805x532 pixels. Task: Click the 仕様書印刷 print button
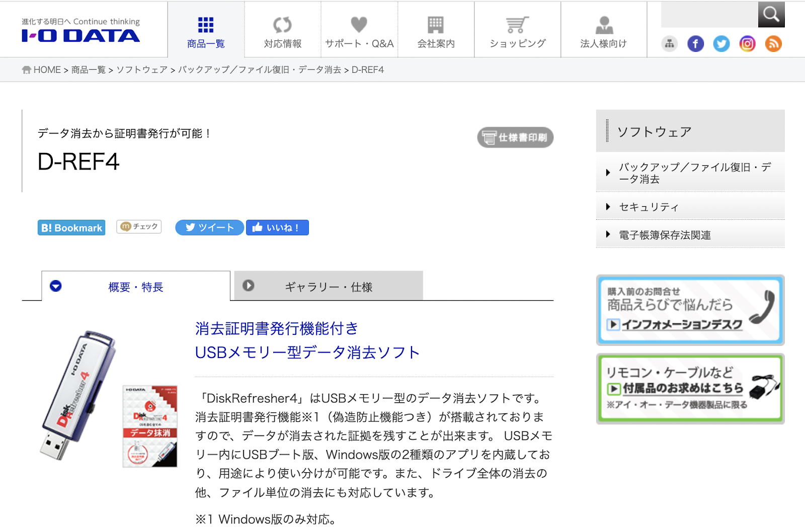515,137
